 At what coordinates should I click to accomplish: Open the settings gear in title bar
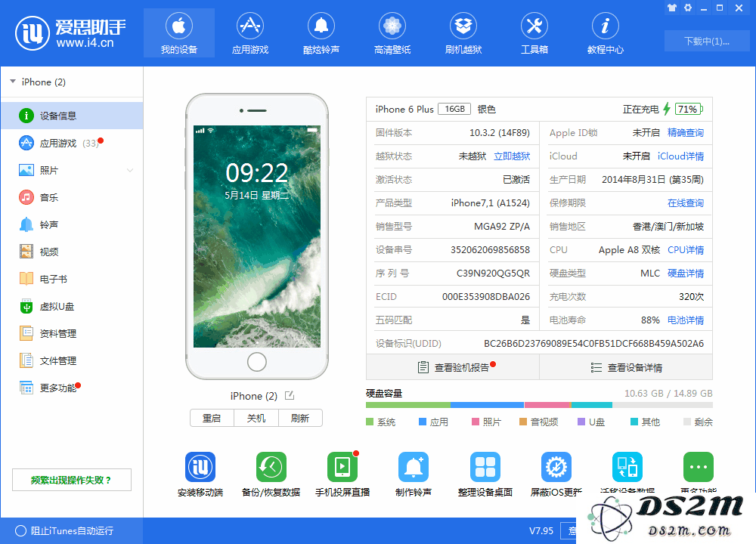coord(688,8)
